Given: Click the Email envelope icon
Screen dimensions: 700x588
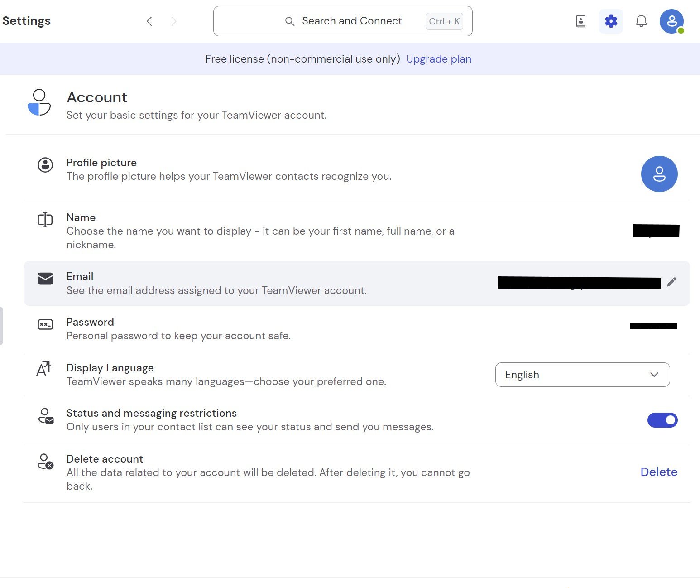Looking at the screenshot, I should [45, 279].
